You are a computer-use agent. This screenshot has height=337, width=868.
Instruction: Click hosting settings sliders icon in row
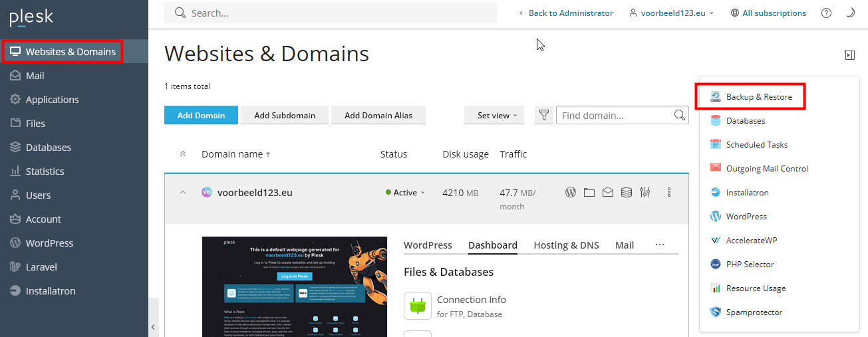(645, 193)
